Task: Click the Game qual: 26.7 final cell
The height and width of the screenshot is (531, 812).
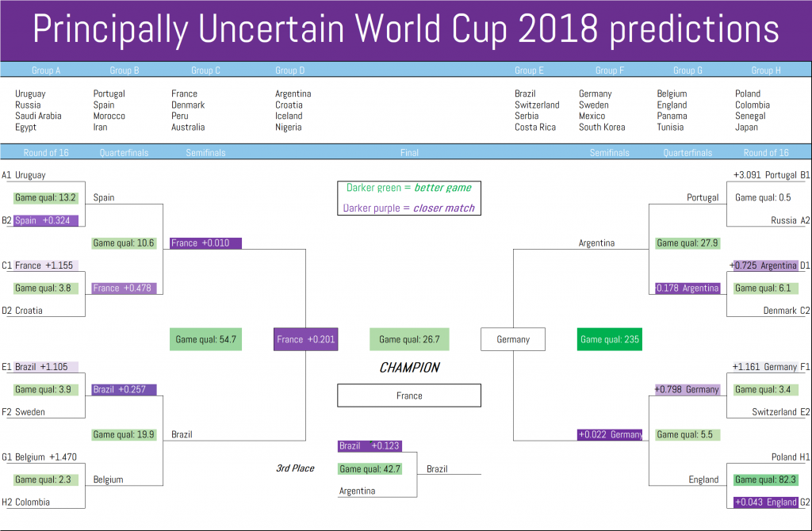Action: coord(409,339)
